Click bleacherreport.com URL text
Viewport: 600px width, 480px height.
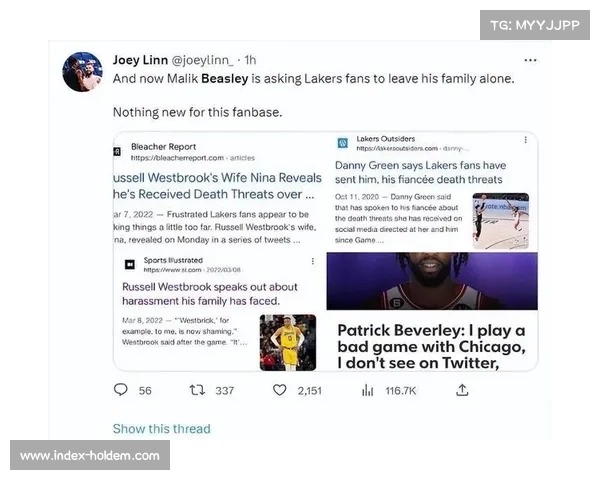click(177, 158)
